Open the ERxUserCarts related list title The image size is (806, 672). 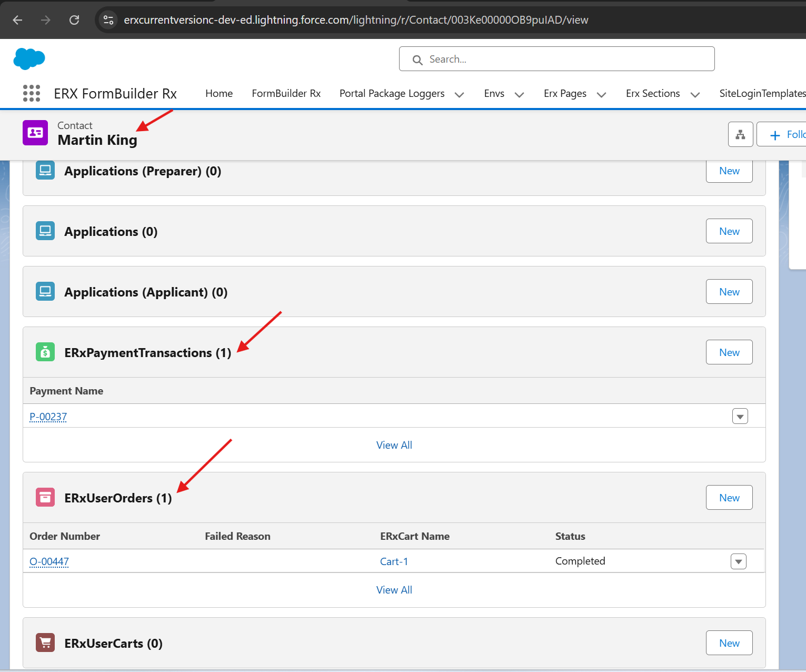pyautogui.click(x=113, y=644)
